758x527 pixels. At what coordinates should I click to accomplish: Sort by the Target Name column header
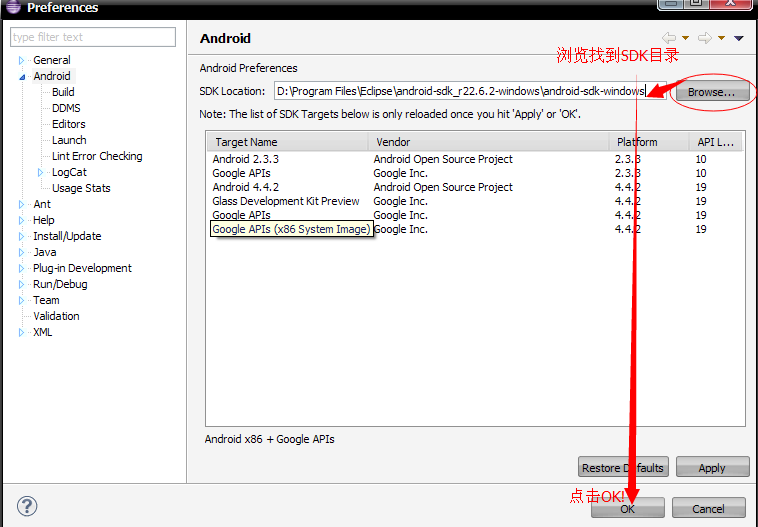coord(288,142)
